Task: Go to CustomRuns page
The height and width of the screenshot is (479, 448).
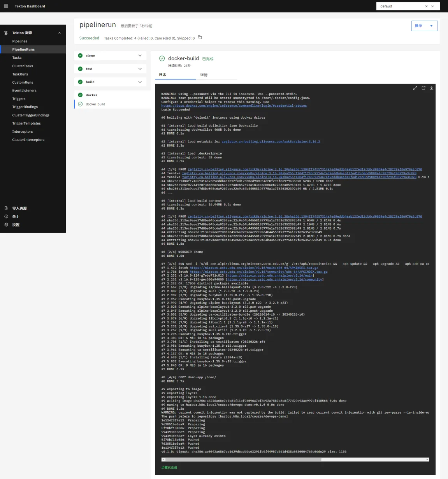Action: [x=23, y=82]
